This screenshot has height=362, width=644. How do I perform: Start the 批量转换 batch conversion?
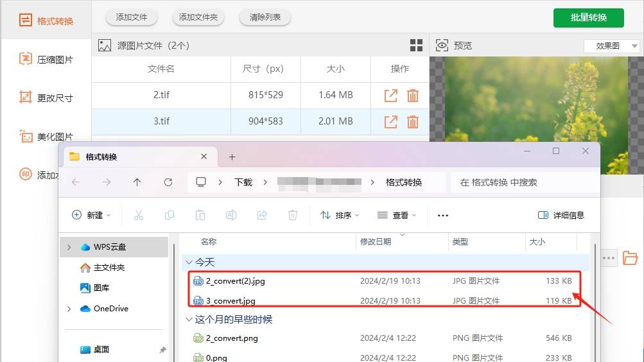click(589, 17)
